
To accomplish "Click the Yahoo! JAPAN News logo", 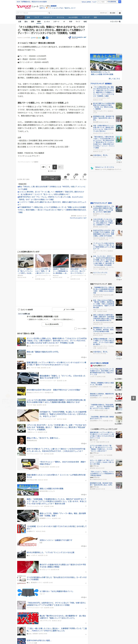I will pyautogui.click(x=27, y=7).
